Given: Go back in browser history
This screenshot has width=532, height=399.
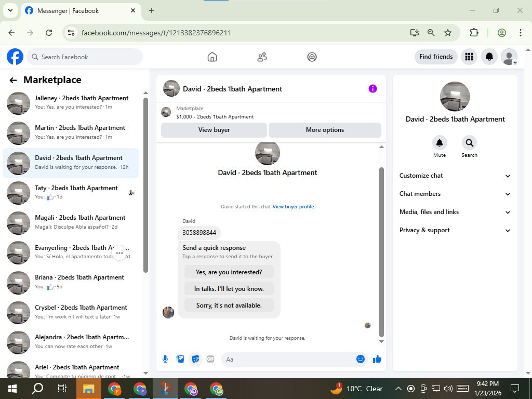Looking at the screenshot, I should [11, 33].
